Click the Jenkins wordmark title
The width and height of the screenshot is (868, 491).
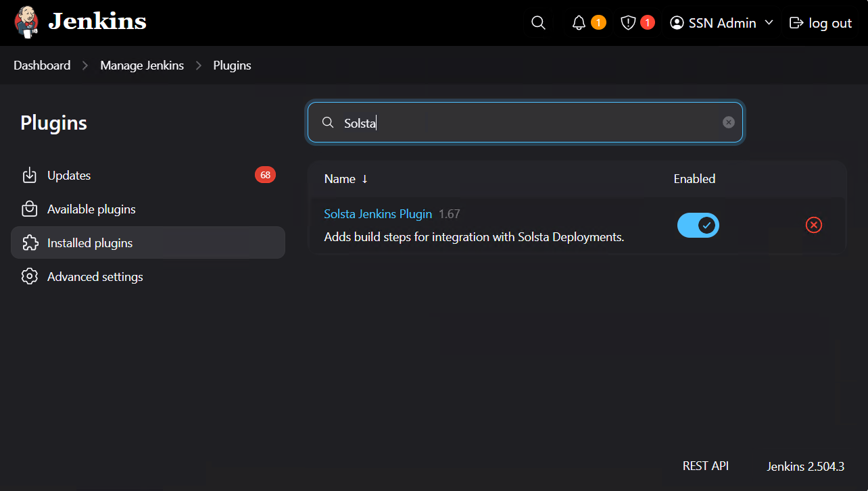[x=97, y=22]
